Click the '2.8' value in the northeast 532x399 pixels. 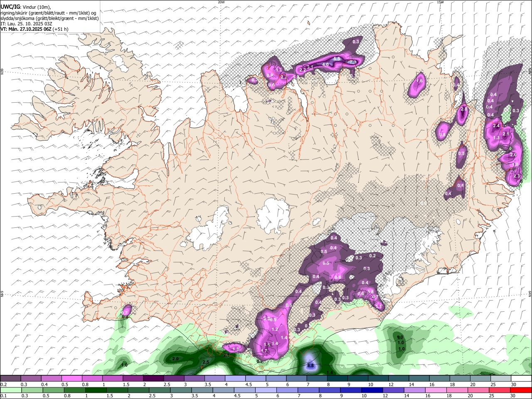(x=464, y=109)
